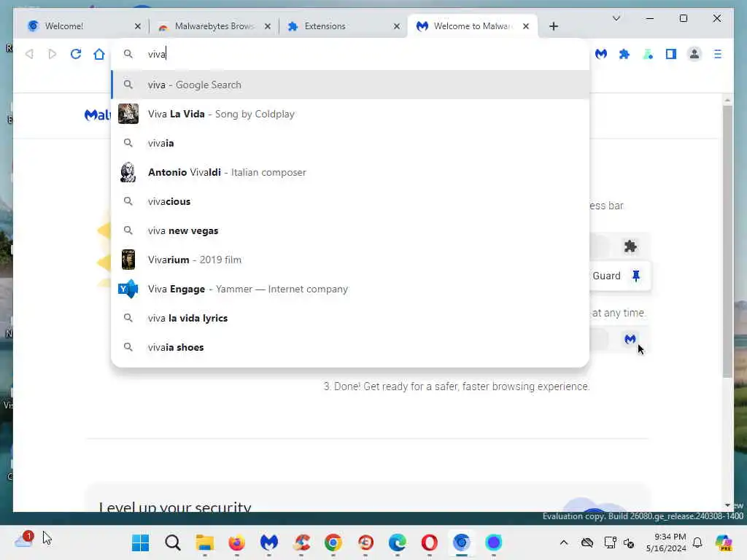Click the page's vertical scrollbar
This screenshot has height=560, width=747.
(727, 241)
